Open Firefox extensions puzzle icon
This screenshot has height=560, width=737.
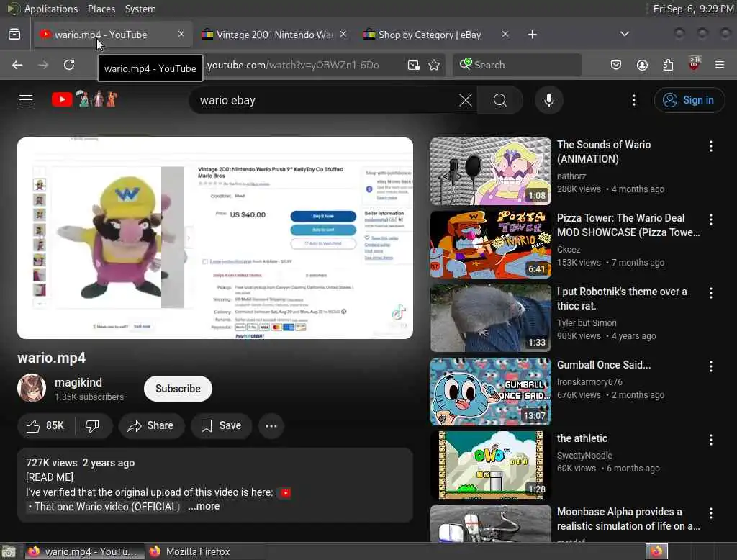point(668,65)
